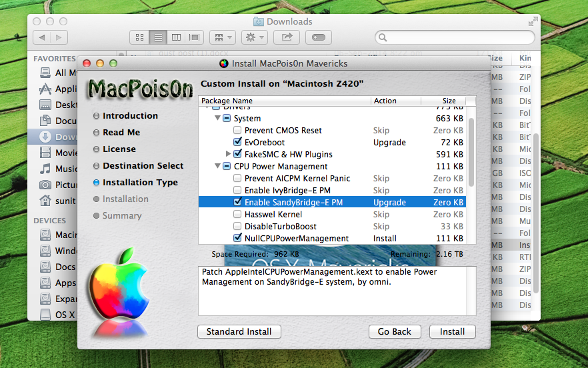Collapse the System package group

pos(217,118)
